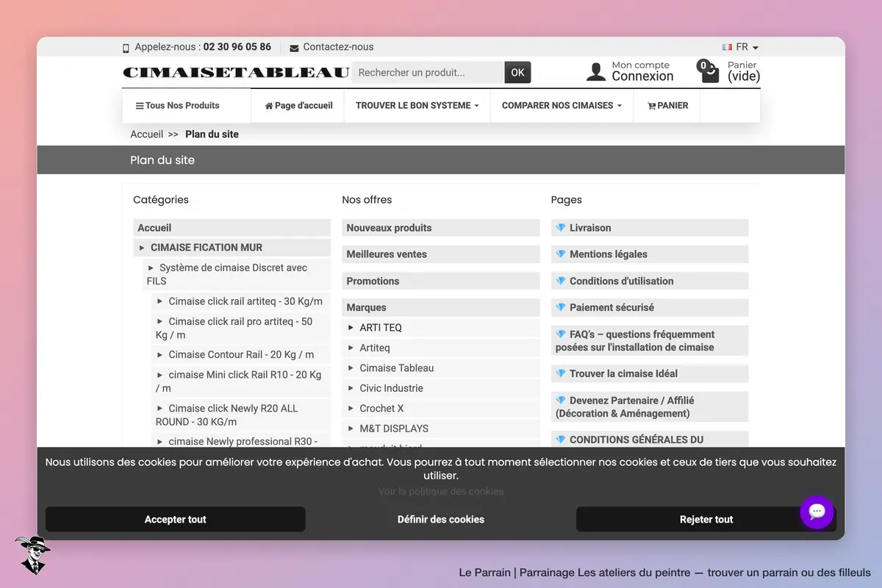Open CONDITIONS GÉNÉRALES DU page link
This screenshot has height=588, width=882.
650,440
